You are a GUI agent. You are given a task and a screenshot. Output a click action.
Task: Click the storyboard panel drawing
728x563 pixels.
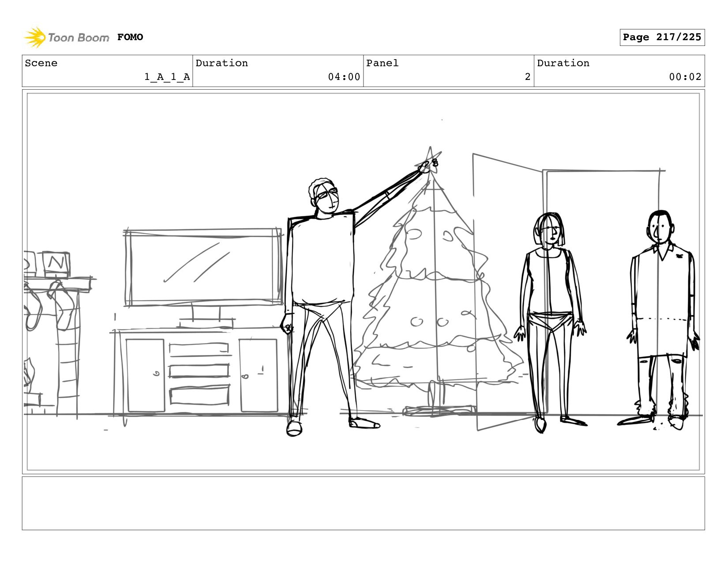(363, 282)
